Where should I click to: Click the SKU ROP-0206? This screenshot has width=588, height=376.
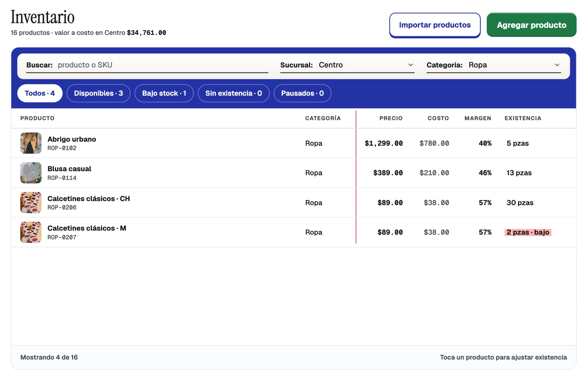point(62,207)
